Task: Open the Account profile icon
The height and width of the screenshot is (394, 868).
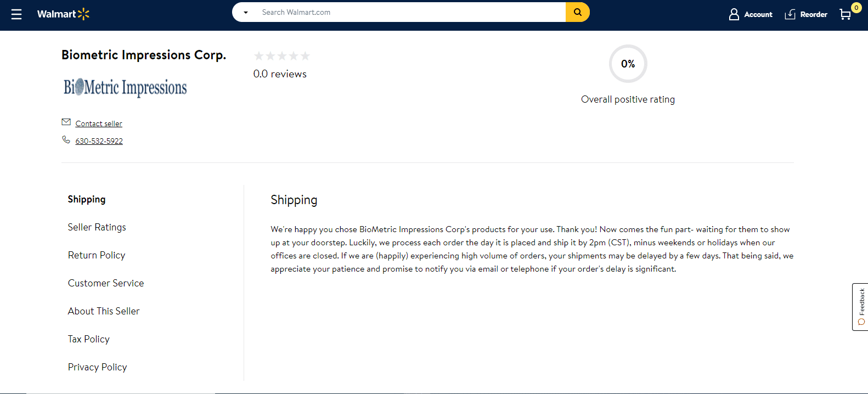Action: pyautogui.click(x=734, y=14)
